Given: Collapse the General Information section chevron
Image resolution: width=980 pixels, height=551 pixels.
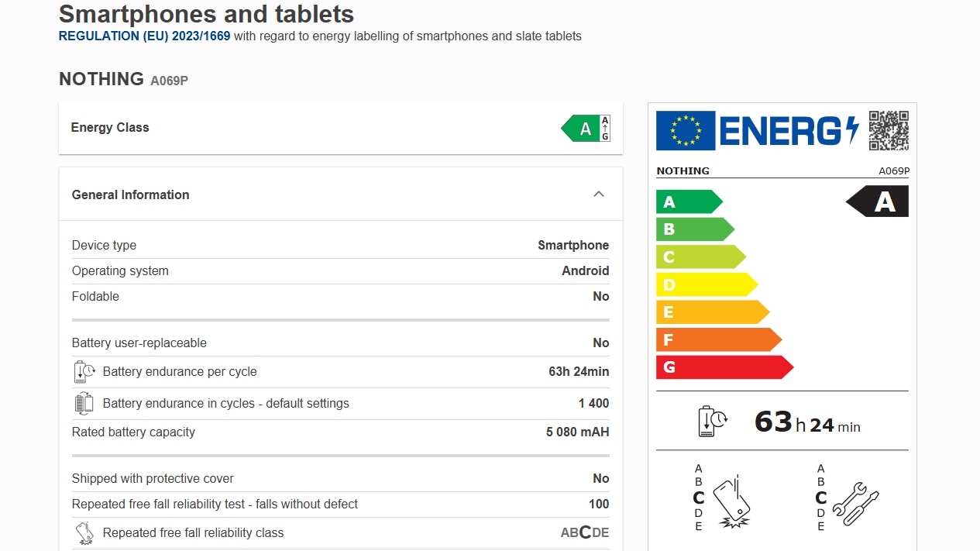Looking at the screenshot, I should coord(598,194).
